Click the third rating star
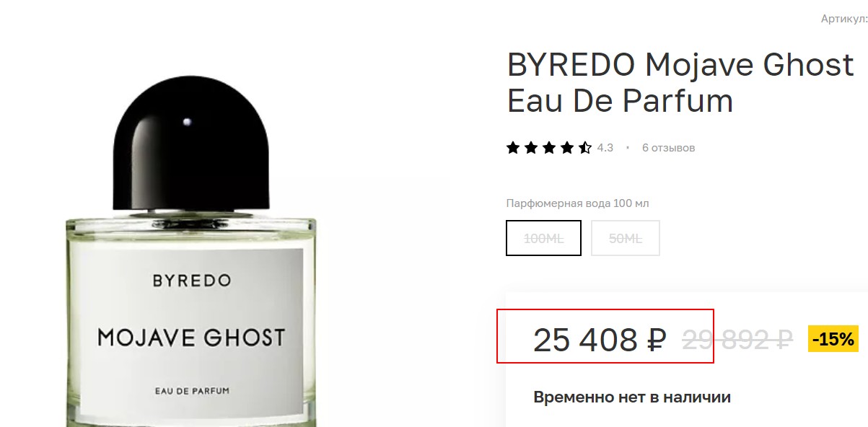Screen dimensions: 868x427 [549, 148]
